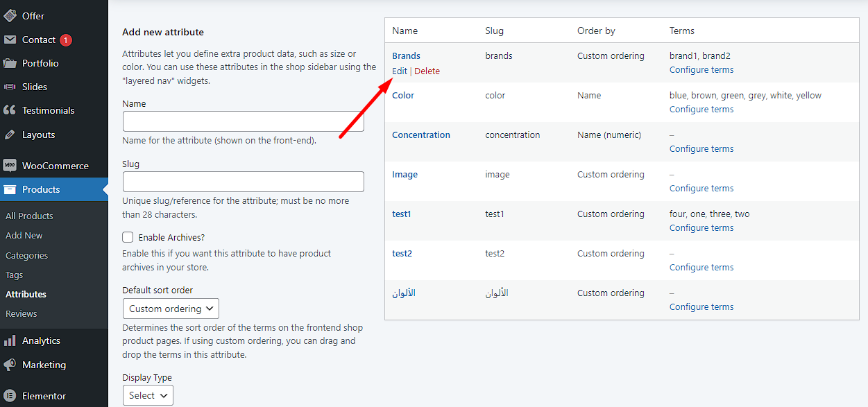Open the Testimonials quote icon
This screenshot has height=407, width=868.
(x=10, y=110)
